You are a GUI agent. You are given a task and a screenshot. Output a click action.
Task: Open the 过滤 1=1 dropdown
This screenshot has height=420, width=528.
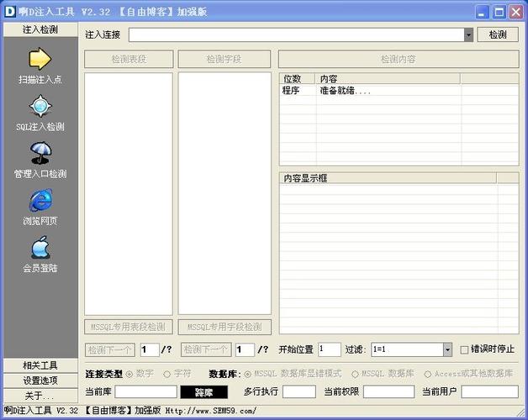tap(447, 349)
